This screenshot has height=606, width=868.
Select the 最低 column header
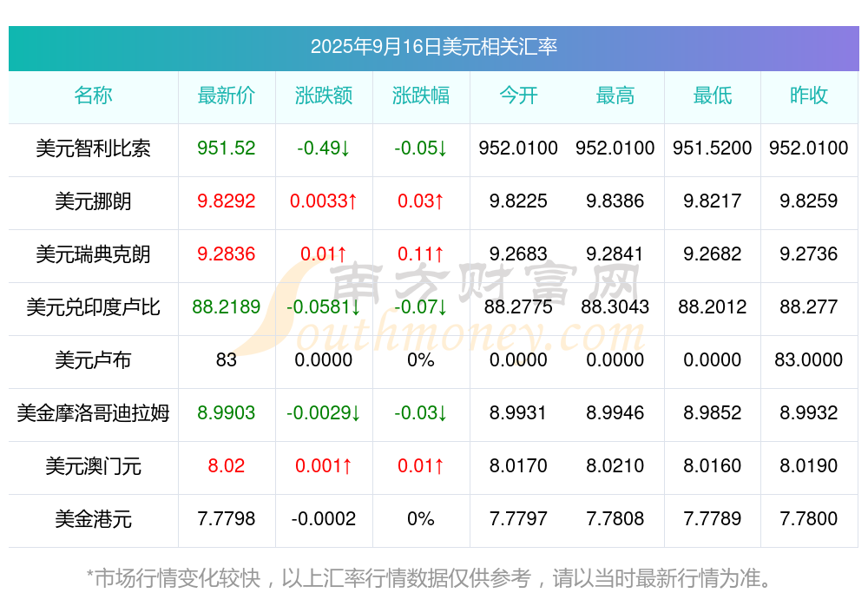pyautogui.click(x=712, y=96)
